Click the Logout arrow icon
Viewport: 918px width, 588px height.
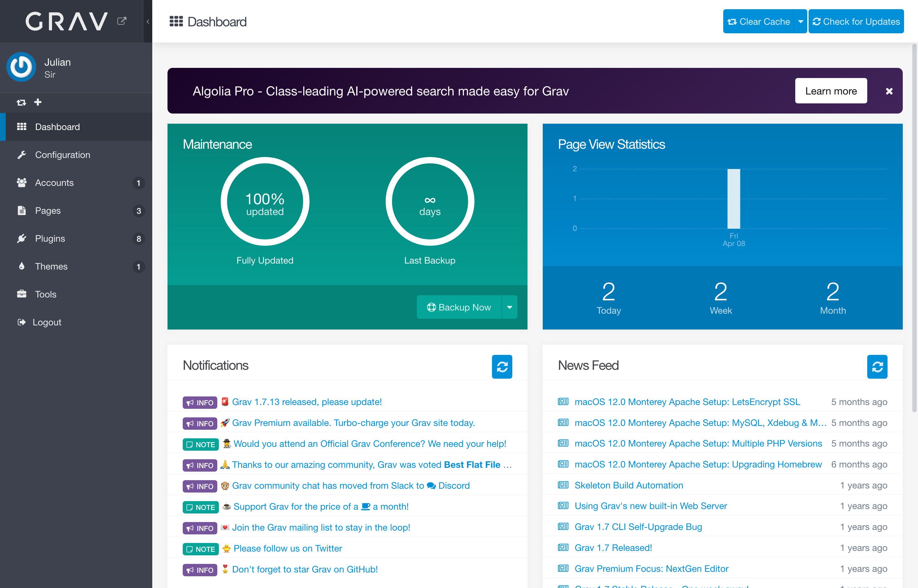[x=22, y=322]
